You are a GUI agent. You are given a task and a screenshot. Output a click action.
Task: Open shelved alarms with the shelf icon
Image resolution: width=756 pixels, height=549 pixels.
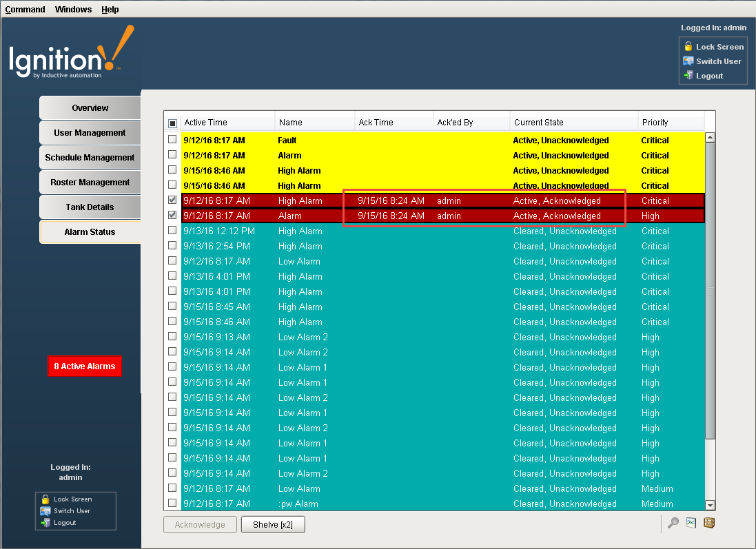708,524
